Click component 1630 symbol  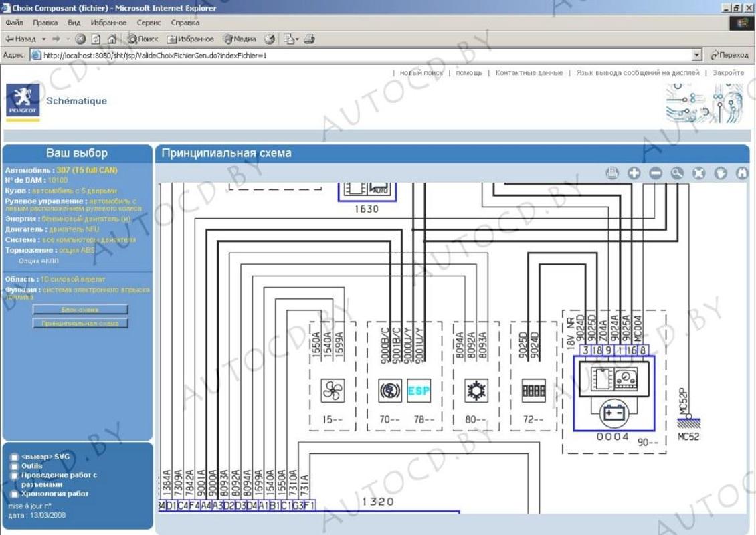(x=367, y=191)
